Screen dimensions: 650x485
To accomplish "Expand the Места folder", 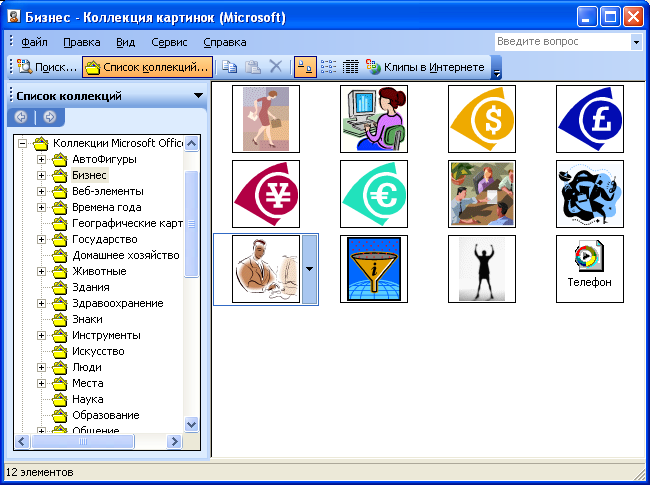I will point(41,383).
